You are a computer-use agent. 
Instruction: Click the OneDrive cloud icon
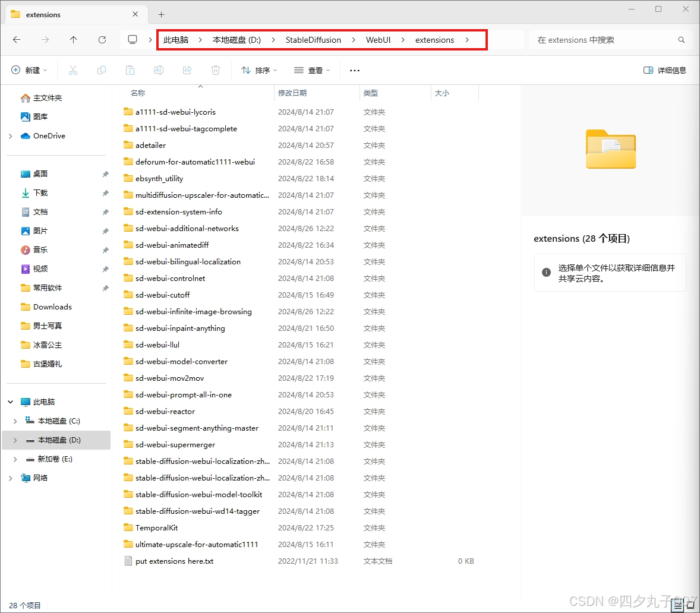click(26, 135)
